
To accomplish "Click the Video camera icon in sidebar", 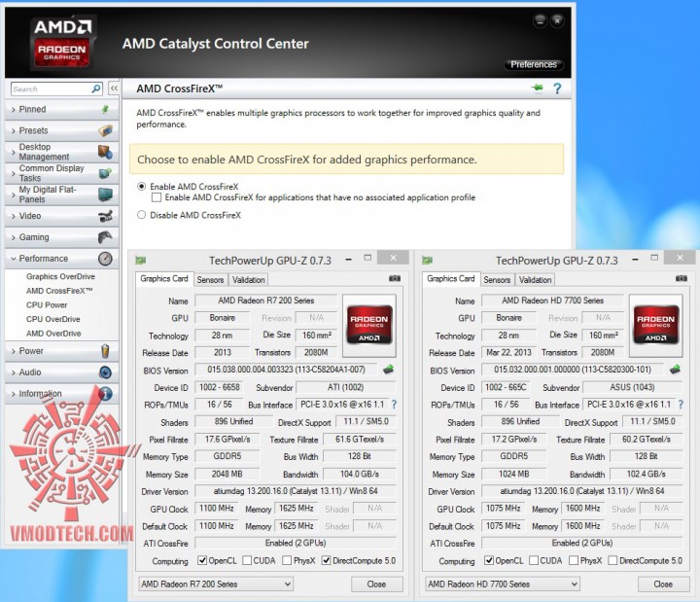I will pos(105,216).
